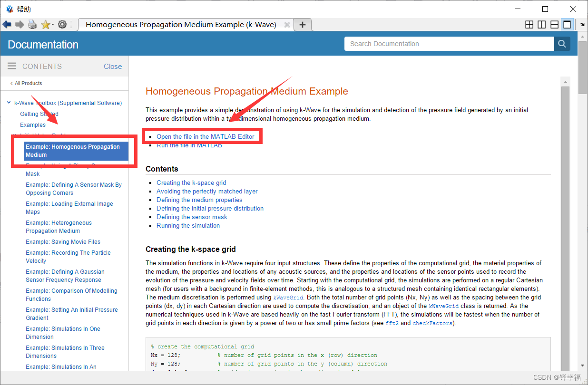This screenshot has width=588, height=385.
Task: Dock the help window using the arrow icon
Action: (582, 24)
